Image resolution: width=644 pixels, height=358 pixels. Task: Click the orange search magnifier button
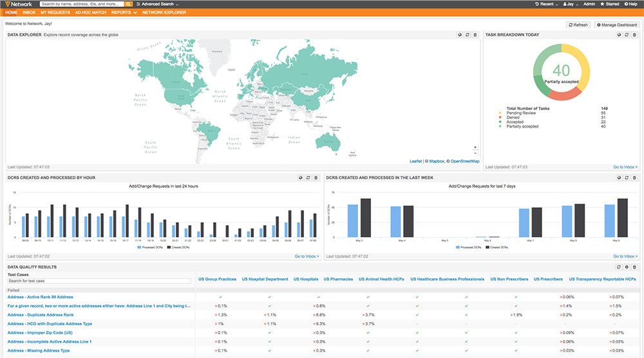129,4
